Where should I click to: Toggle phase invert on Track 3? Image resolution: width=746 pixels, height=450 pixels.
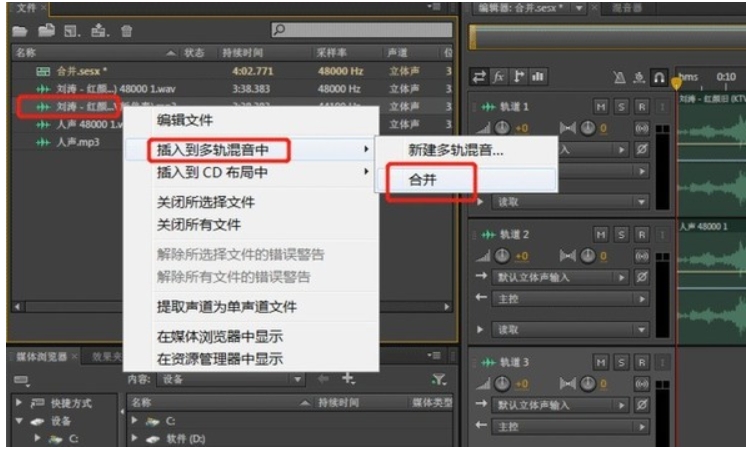(641, 405)
